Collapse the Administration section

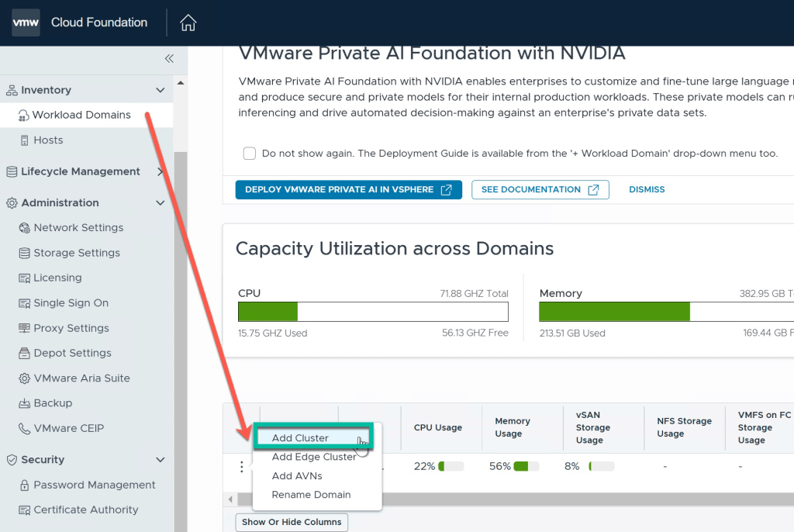click(161, 203)
